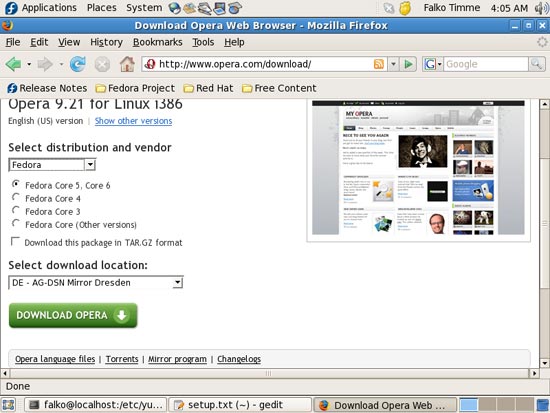Open the Changelogs link
The image size is (550, 413).
pyautogui.click(x=239, y=359)
